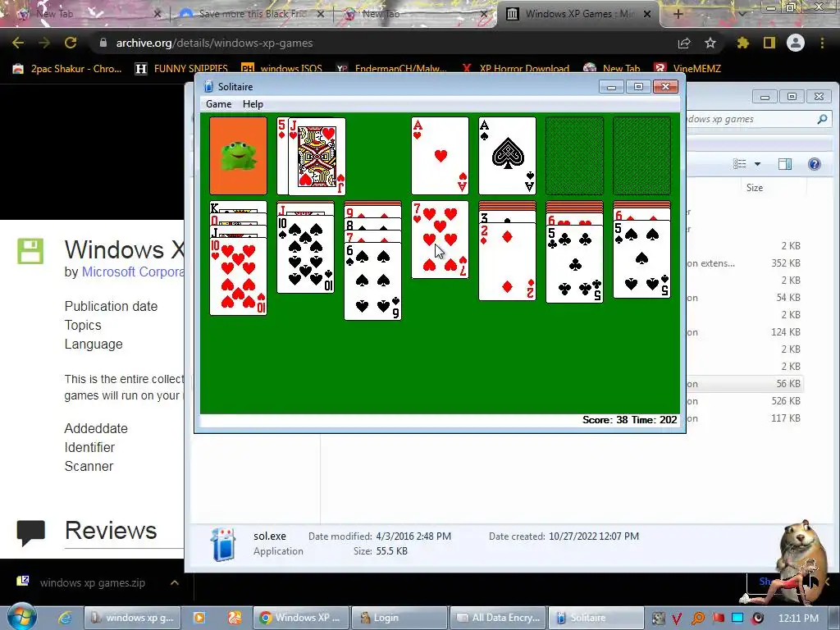Click the Reviews speech bubble icon
Viewport: 840px width, 630px height.
coord(30,532)
